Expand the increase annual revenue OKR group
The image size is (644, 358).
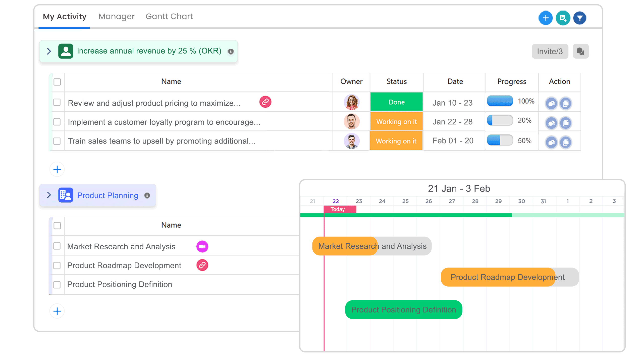[49, 51]
